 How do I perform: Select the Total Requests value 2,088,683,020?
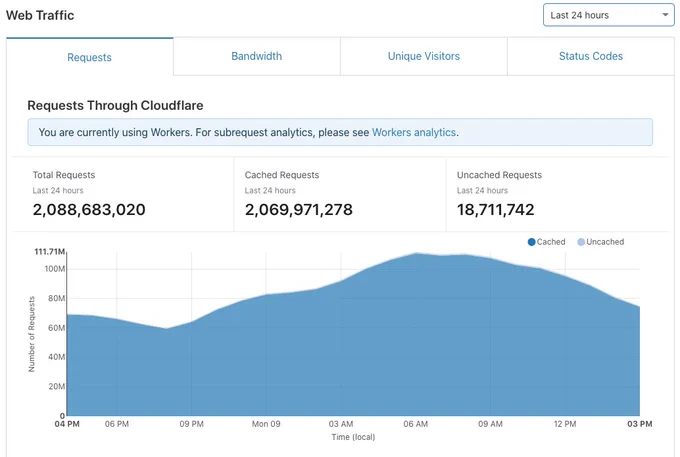89,210
